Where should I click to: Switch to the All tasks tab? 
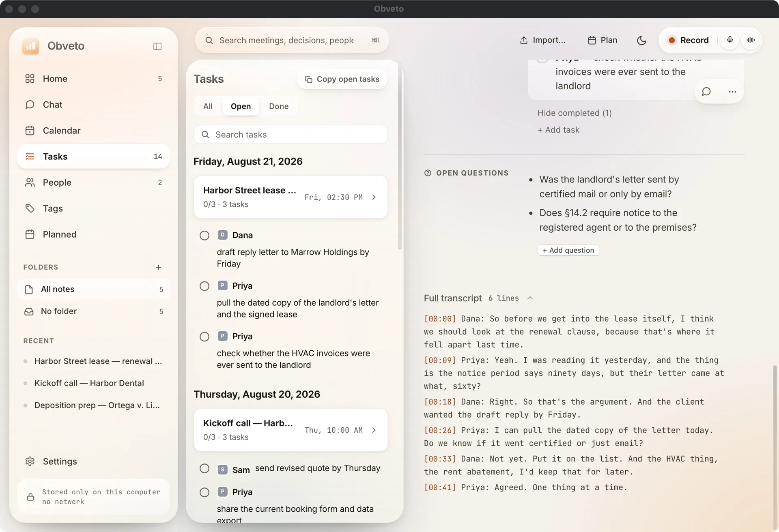pos(208,106)
